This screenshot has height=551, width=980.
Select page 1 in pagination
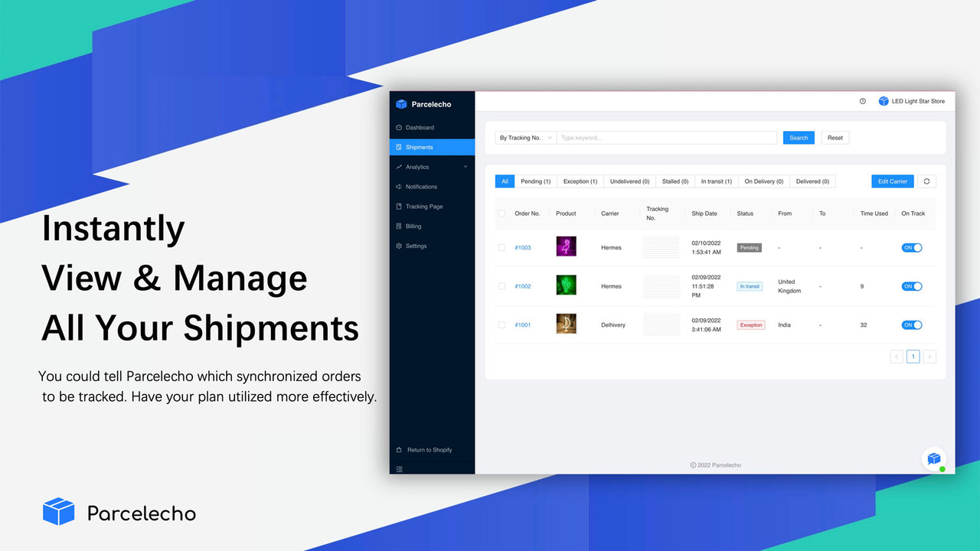coord(913,357)
